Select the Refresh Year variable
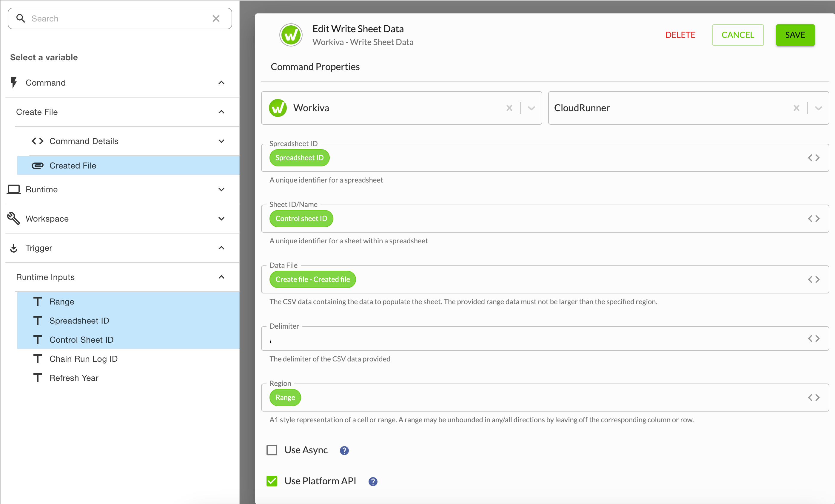835x504 pixels. point(128,378)
